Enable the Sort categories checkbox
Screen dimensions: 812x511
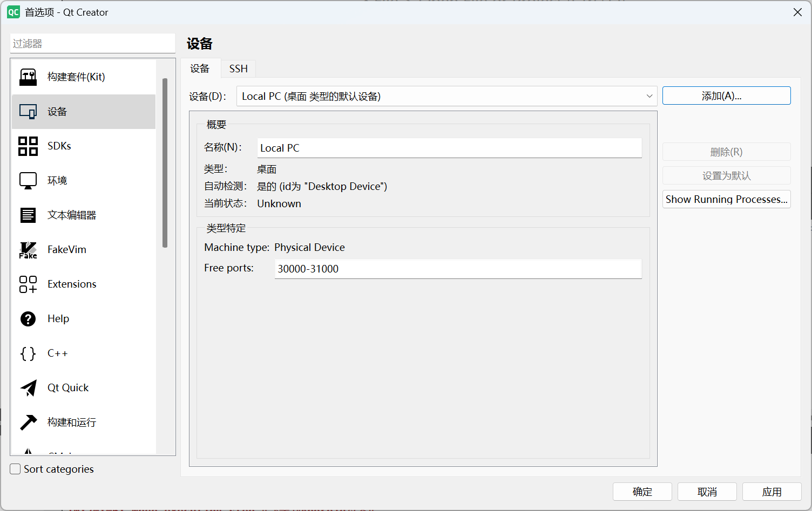click(x=16, y=469)
